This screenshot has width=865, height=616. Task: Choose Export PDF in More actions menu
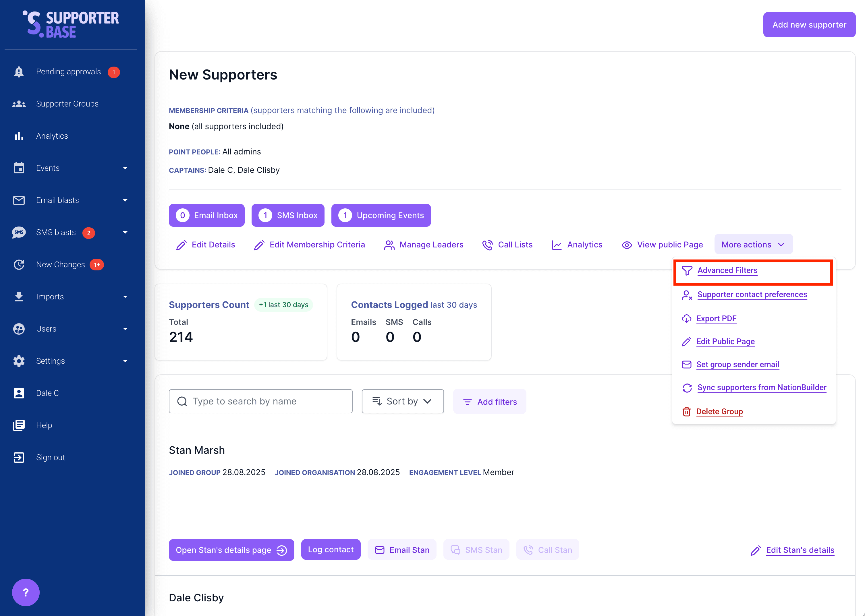point(716,319)
